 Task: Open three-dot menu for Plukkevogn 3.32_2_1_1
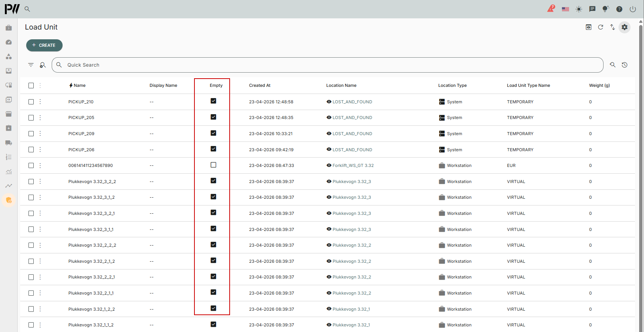40,293
